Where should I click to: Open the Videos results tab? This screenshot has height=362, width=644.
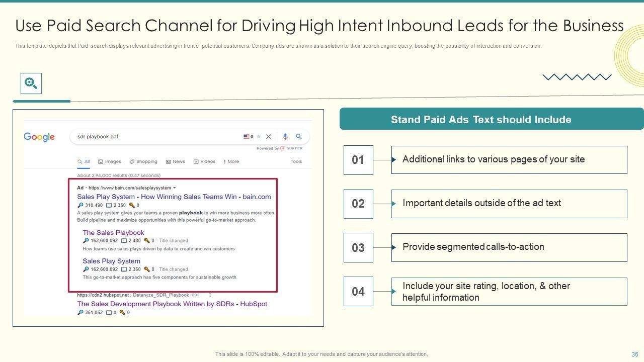(204, 162)
